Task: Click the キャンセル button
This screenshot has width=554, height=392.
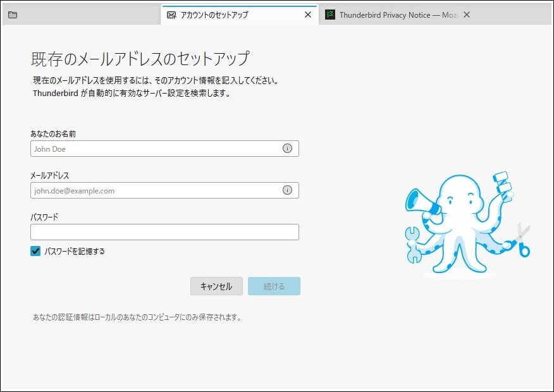Action: [216, 286]
